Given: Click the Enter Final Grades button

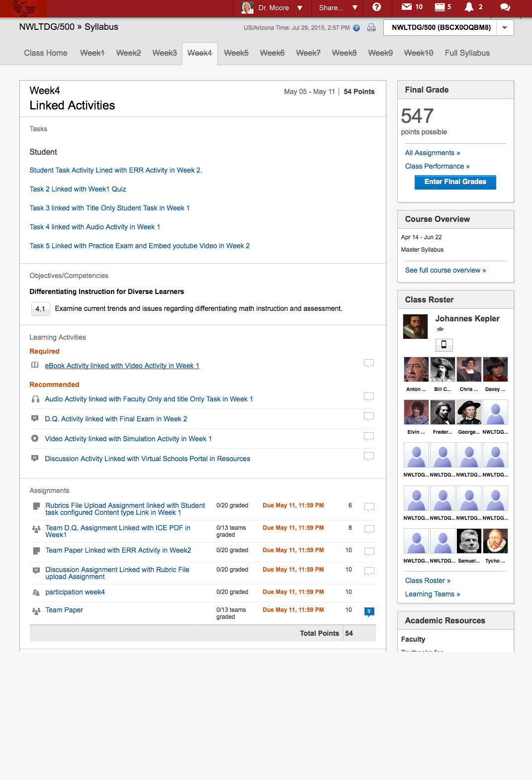Looking at the screenshot, I should tap(455, 182).
